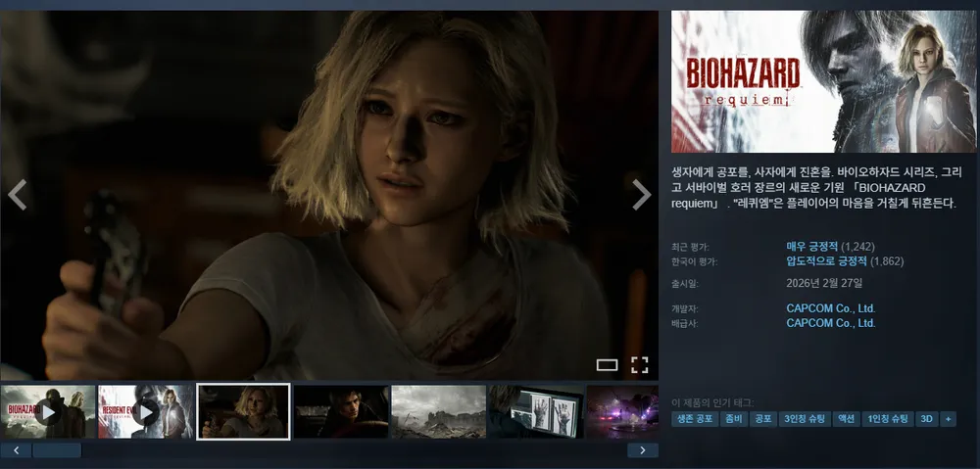Select the '공포' tag
This screenshot has width=980, height=469.
pos(763,419)
